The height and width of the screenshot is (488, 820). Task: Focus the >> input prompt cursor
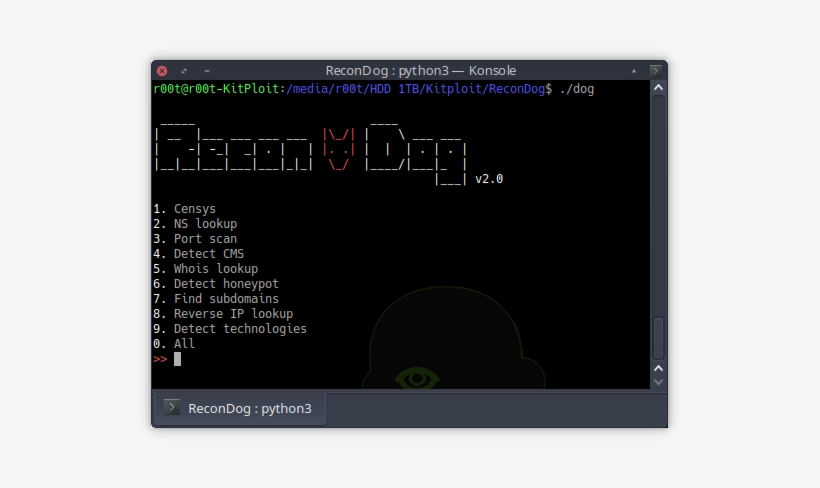(177, 359)
